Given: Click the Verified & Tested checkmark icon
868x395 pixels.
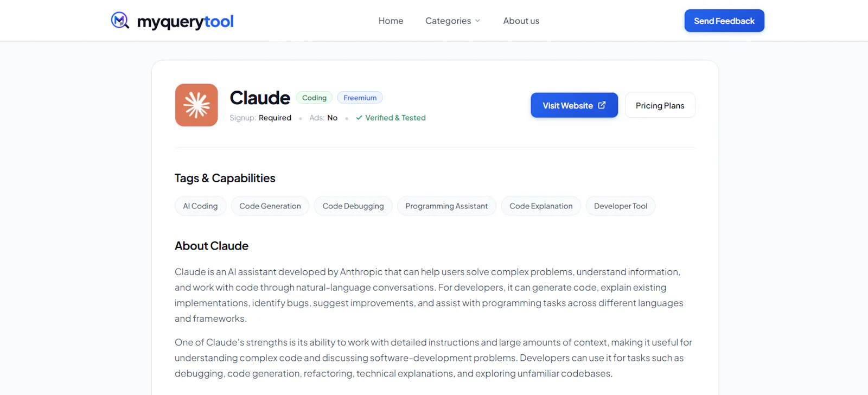Looking at the screenshot, I should point(359,118).
